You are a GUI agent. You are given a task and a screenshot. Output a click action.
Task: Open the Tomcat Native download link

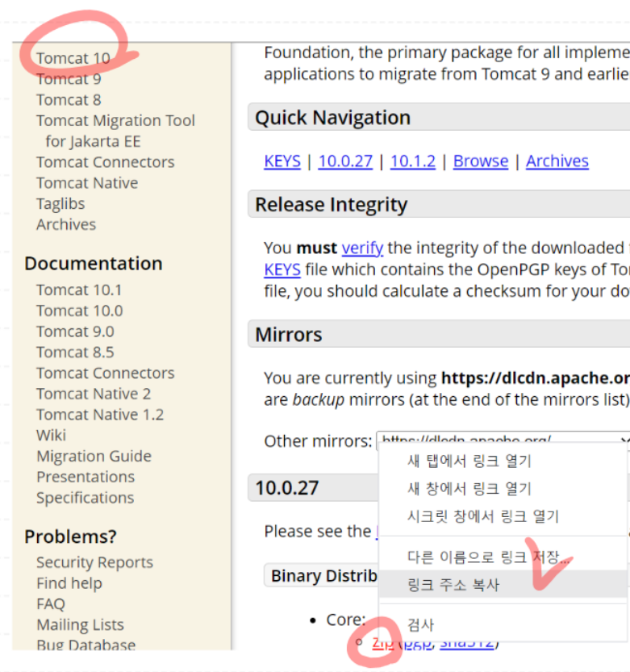pyautogui.click(x=87, y=183)
